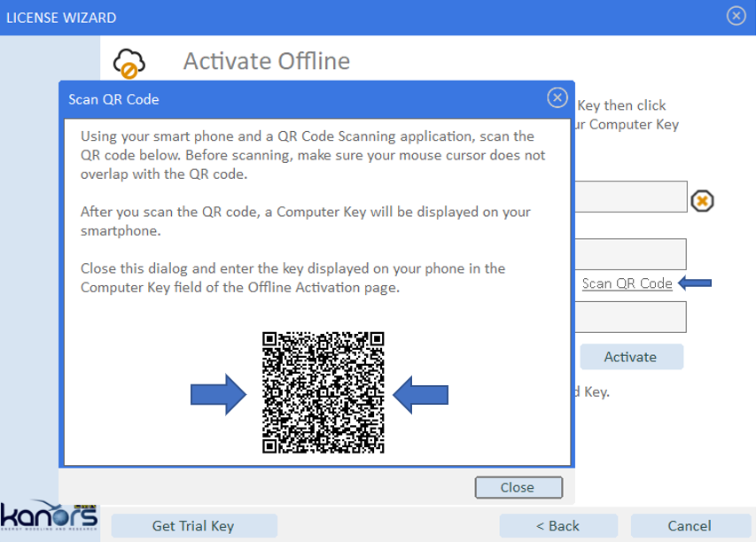Click the LICENSE WIZARD title text
The height and width of the screenshot is (542, 756).
click(x=61, y=18)
